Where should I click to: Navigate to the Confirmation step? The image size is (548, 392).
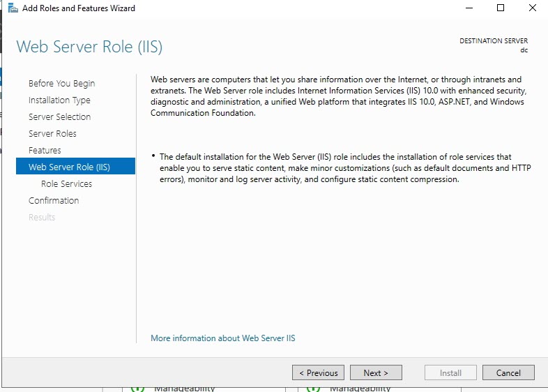[54, 201]
